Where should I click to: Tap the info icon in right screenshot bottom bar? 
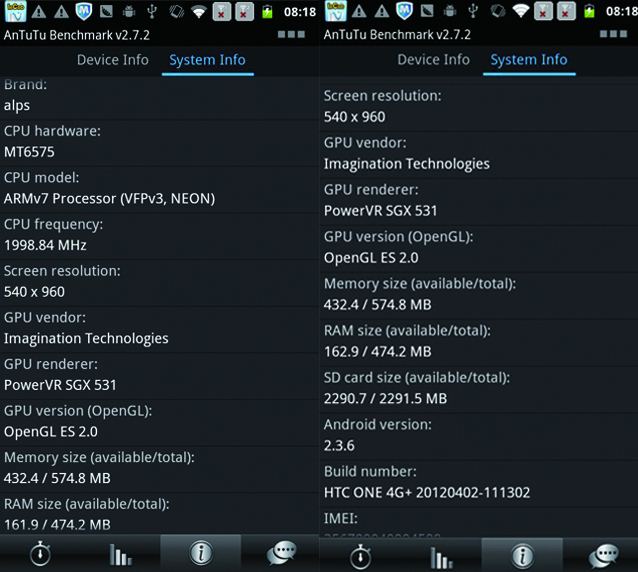522,556
